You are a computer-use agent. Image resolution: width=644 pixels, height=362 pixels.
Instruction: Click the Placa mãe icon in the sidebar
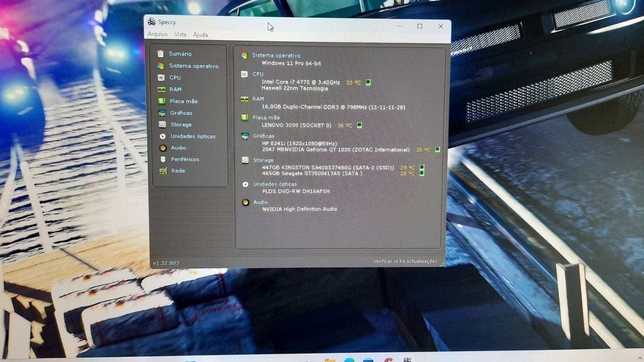point(162,101)
